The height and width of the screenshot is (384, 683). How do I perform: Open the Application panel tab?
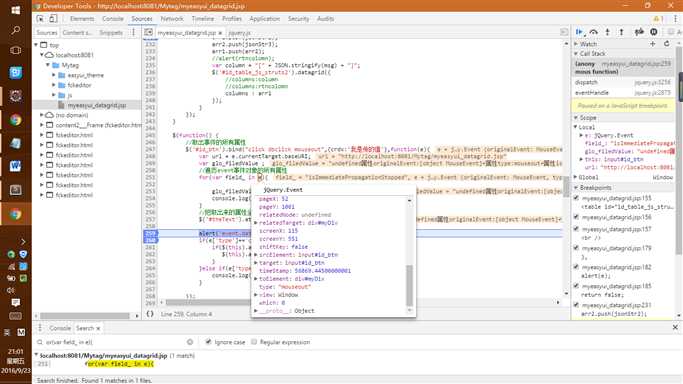[x=264, y=19]
